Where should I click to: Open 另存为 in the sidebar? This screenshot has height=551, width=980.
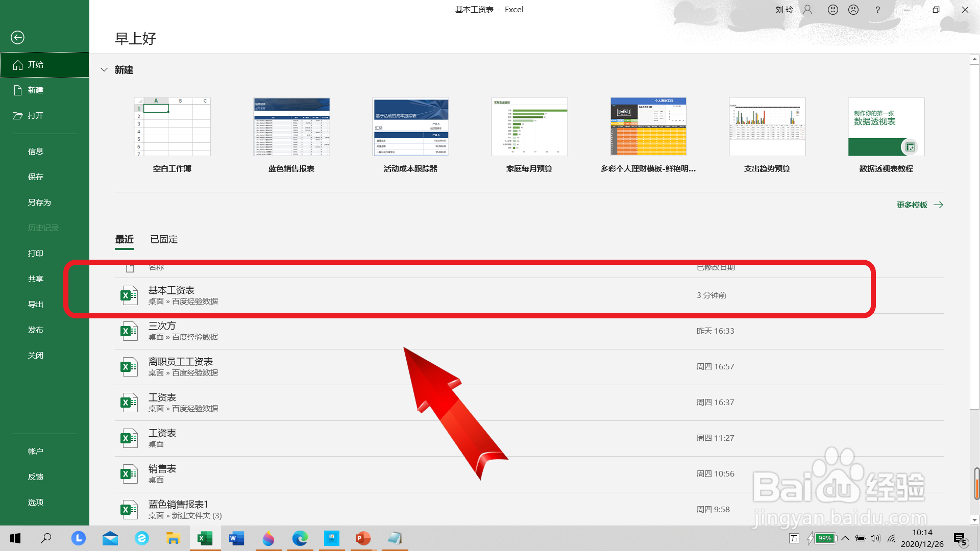pyautogui.click(x=39, y=203)
